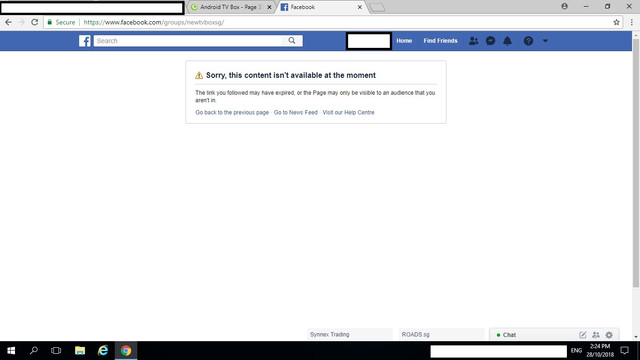The width and height of the screenshot is (640, 360).
Task: Click the warning triangle icon
Action: coord(199,76)
